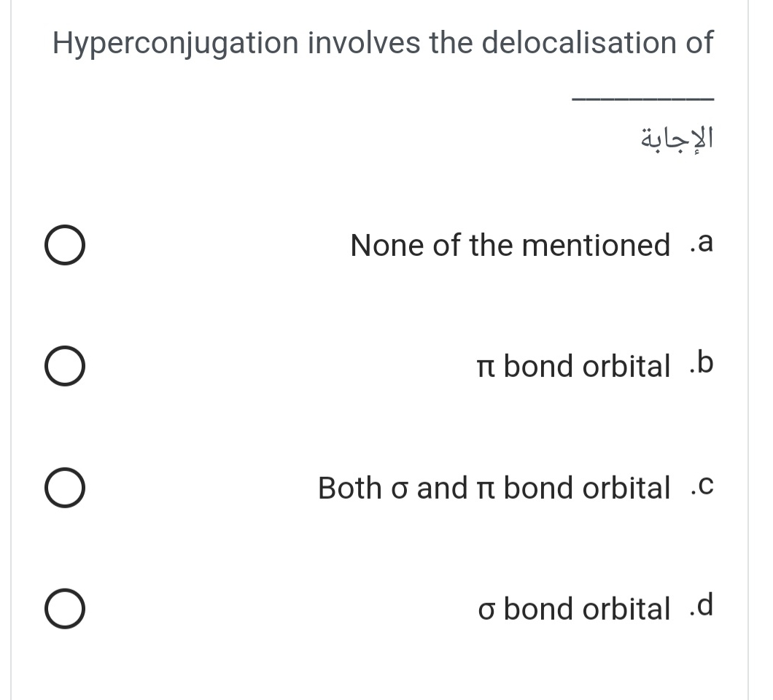Select the radio button beside π bond orbital

(x=64, y=366)
